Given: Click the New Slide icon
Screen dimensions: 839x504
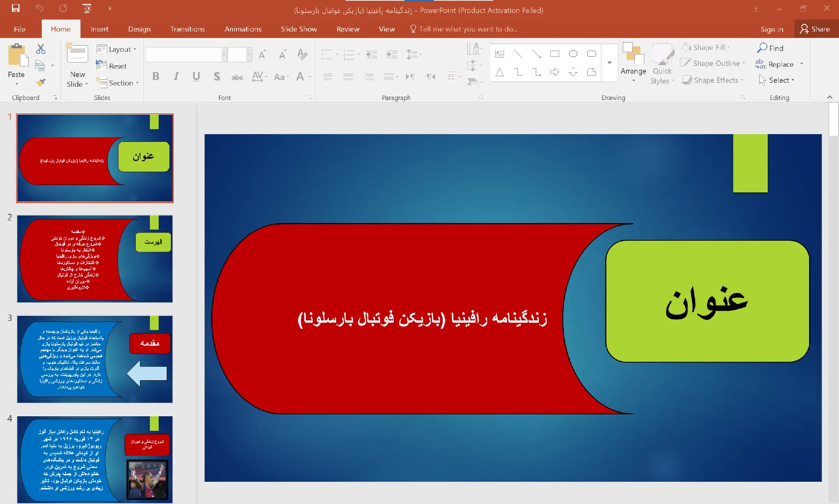Looking at the screenshot, I should tap(77, 53).
